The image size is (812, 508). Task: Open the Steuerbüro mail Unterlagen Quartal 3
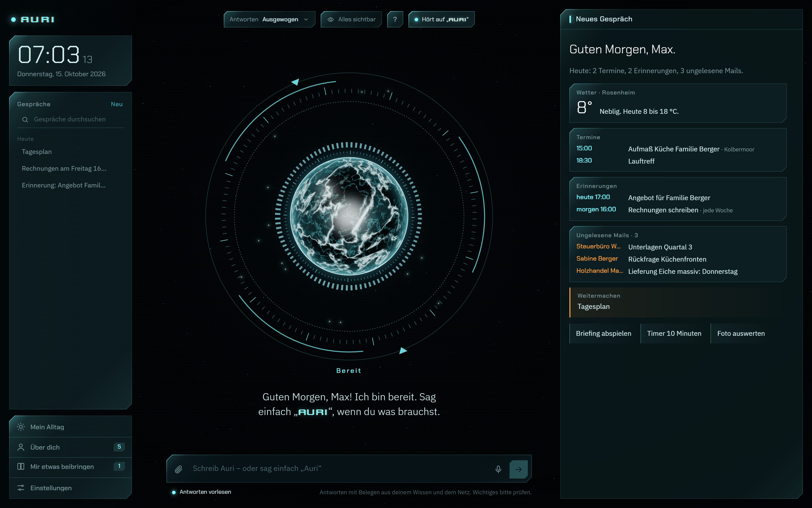tap(678, 247)
